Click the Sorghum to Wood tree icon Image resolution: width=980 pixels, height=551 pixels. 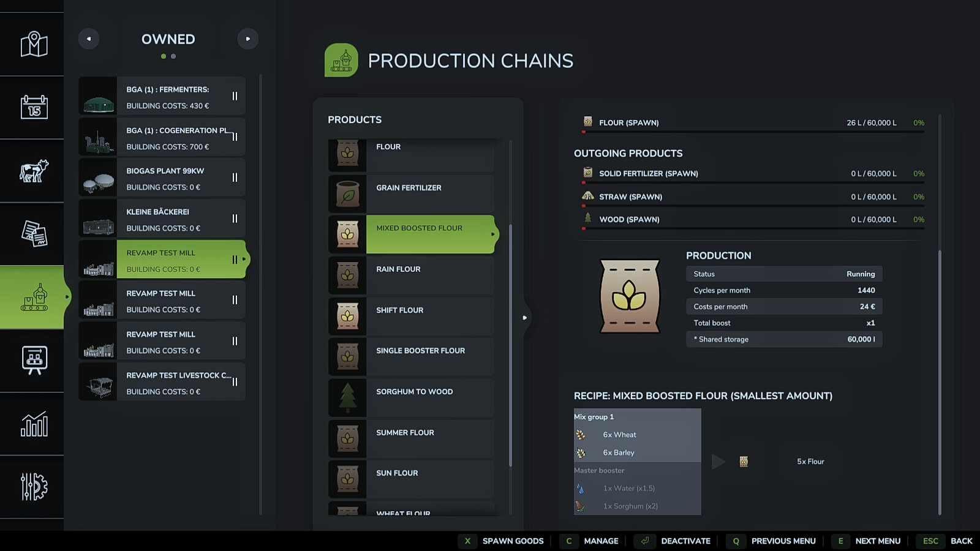tap(347, 398)
